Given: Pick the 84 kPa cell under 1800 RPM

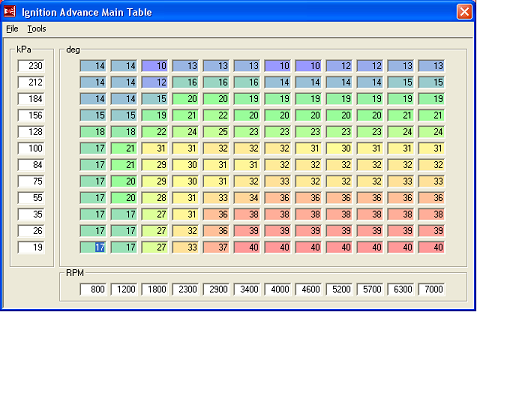Looking at the screenshot, I should coord(155,165).
